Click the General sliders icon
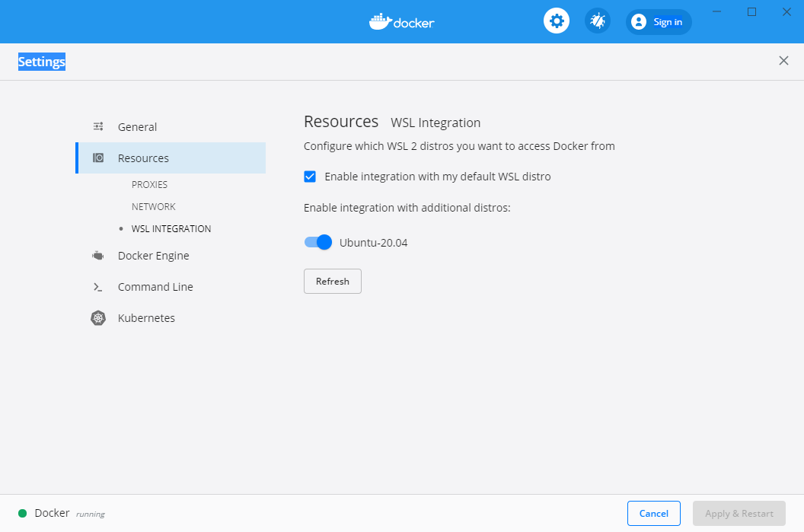 98,126
